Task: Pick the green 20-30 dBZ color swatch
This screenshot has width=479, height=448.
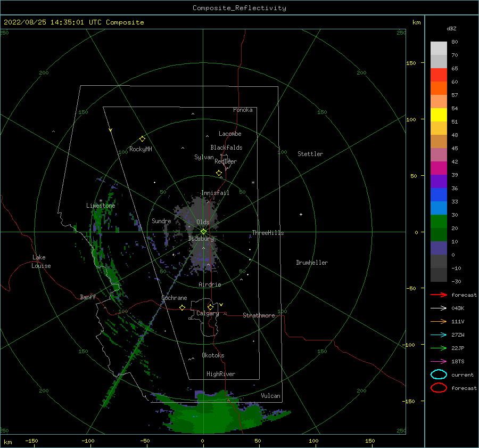Action: [x=439, y=221]
